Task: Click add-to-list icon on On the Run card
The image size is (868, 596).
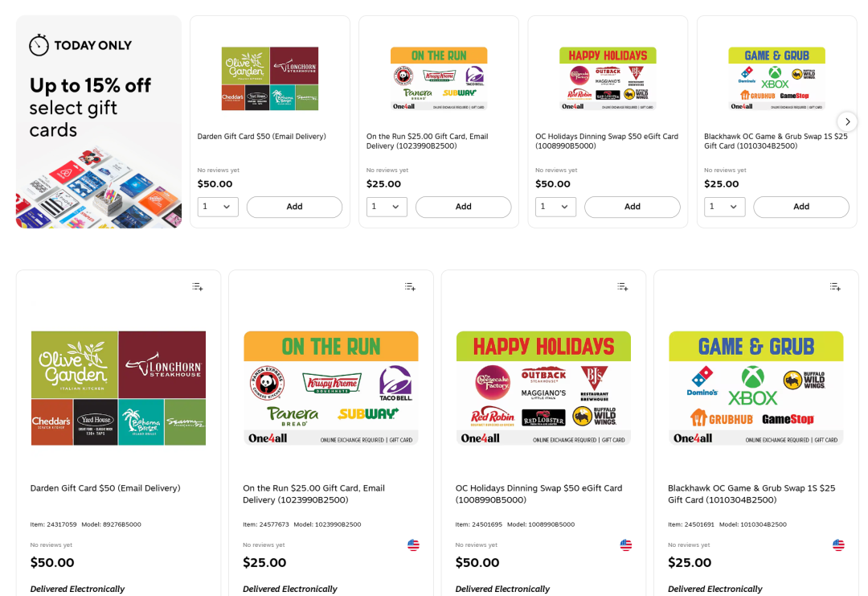Action: 410,287
